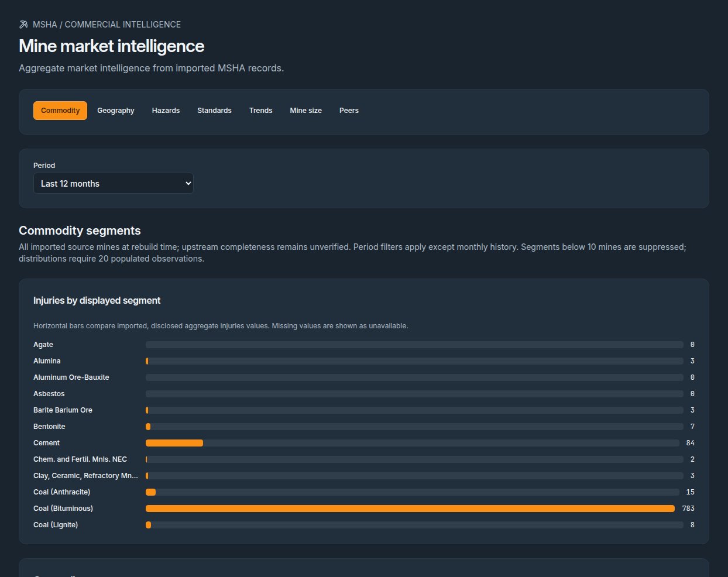Switch to the Peers tab
The width and height of the screenshot is (728, 577).
click(x=349, y=111)
